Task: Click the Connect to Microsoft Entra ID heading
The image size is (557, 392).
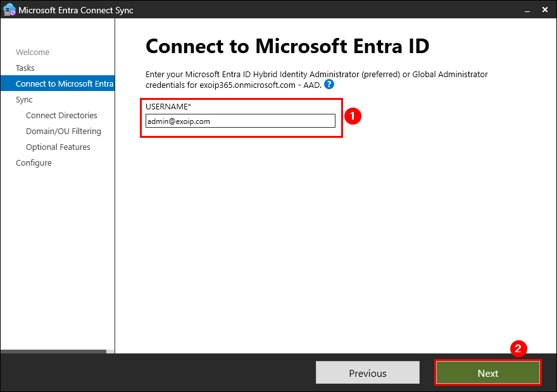Action: (287, 46)
